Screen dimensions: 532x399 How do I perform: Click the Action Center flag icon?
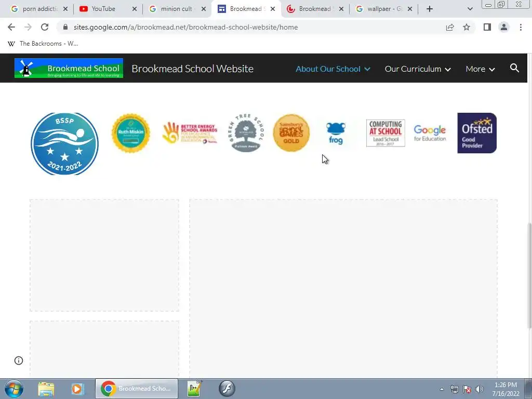pos(467,389)
